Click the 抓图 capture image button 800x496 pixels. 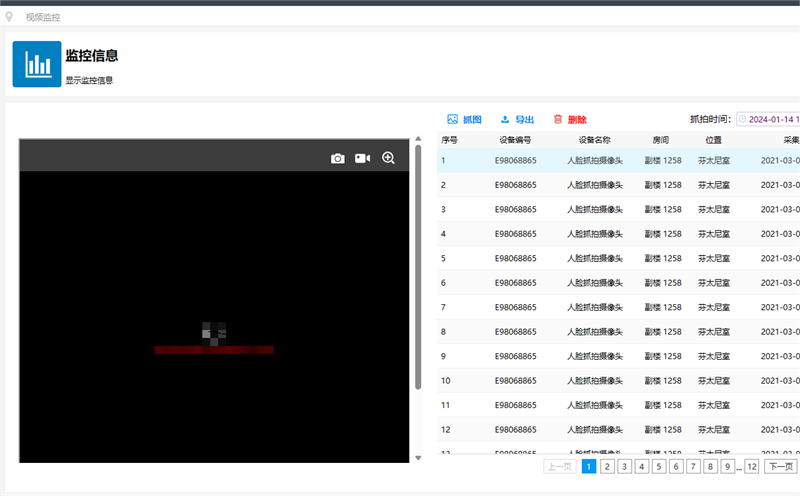(x=465, y=120)
